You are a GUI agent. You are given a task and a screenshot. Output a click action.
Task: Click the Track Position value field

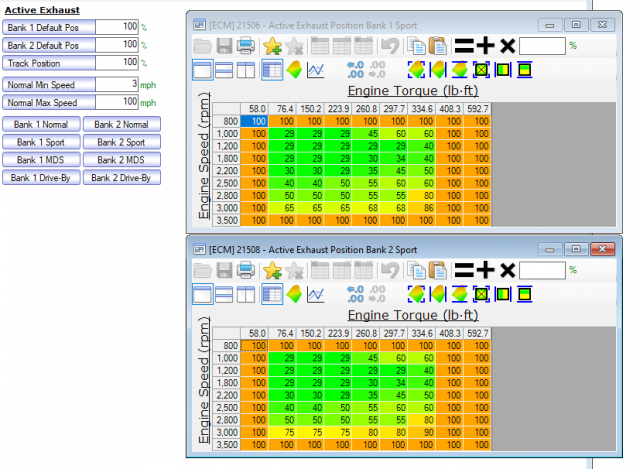tap(115, 63)
